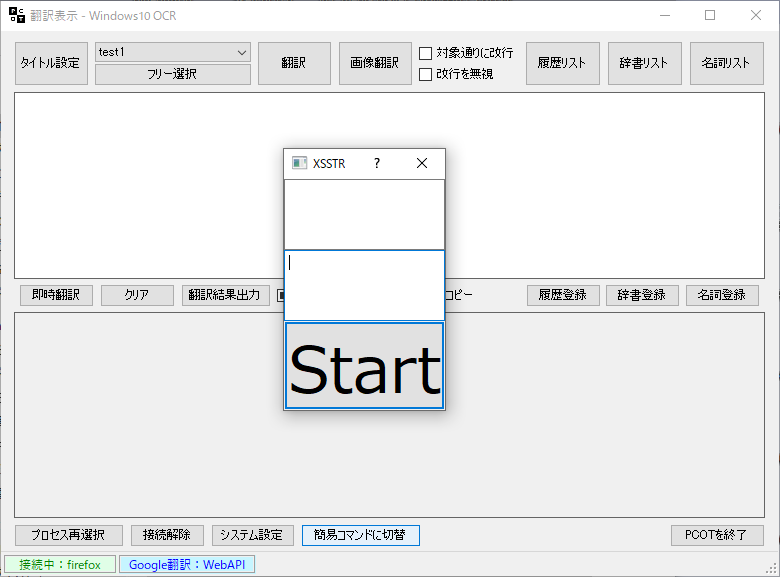This screenshot has height=577, width=780.
Task: Click the 翻訳 button
Action: (294, 63)
